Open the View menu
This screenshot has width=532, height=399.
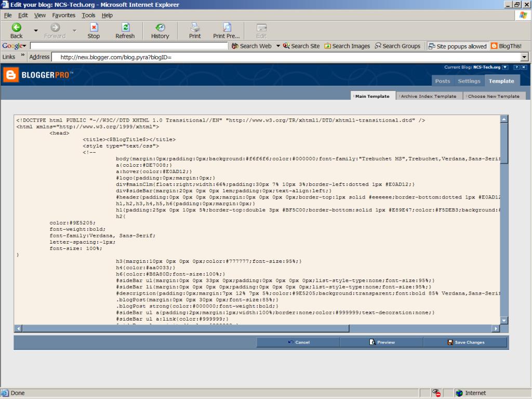pyautogui.click(x=39, y=15)
